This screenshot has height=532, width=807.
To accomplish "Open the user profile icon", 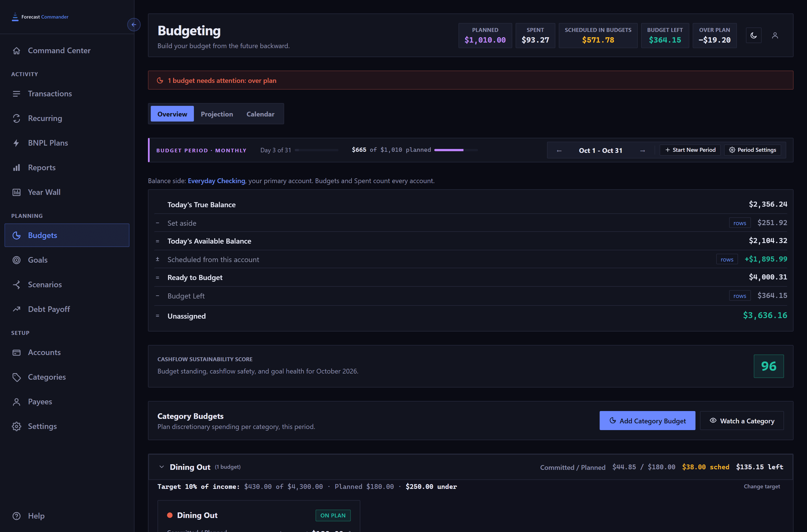I will 775,35.
